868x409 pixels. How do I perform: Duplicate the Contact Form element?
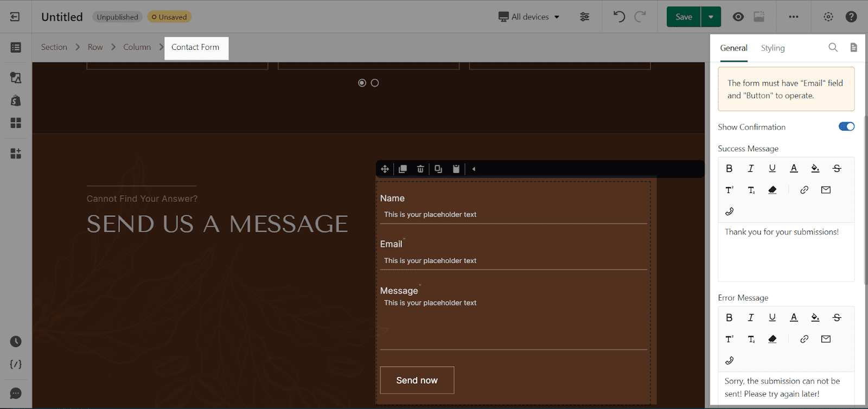pos(403,169)
